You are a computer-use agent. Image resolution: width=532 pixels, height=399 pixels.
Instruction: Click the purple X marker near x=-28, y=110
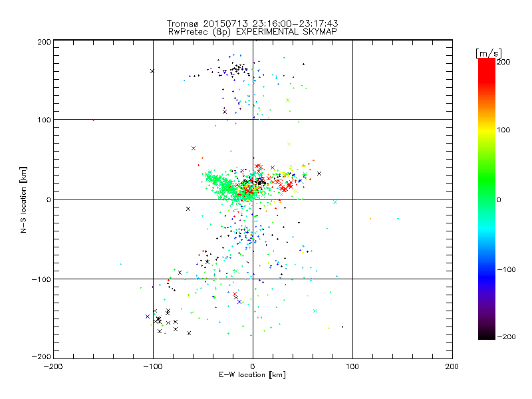[x=225, y=112]
